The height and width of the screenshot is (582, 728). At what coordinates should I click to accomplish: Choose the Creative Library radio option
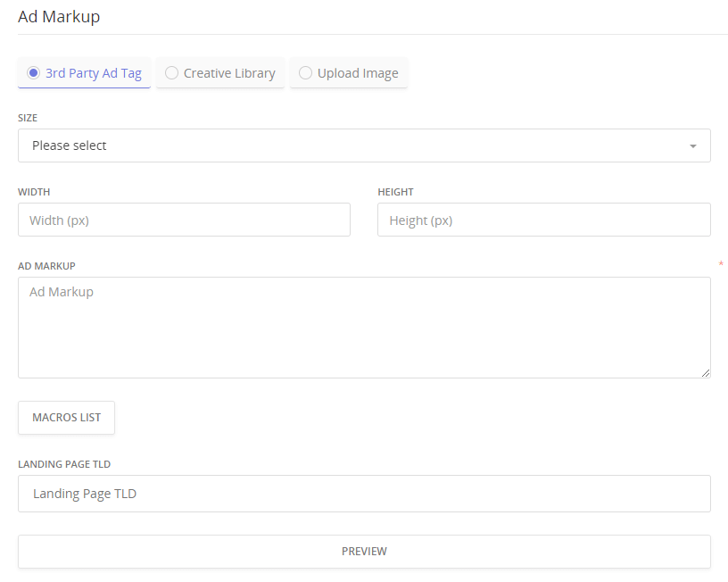pyautogui.click(x=172, y=73)
